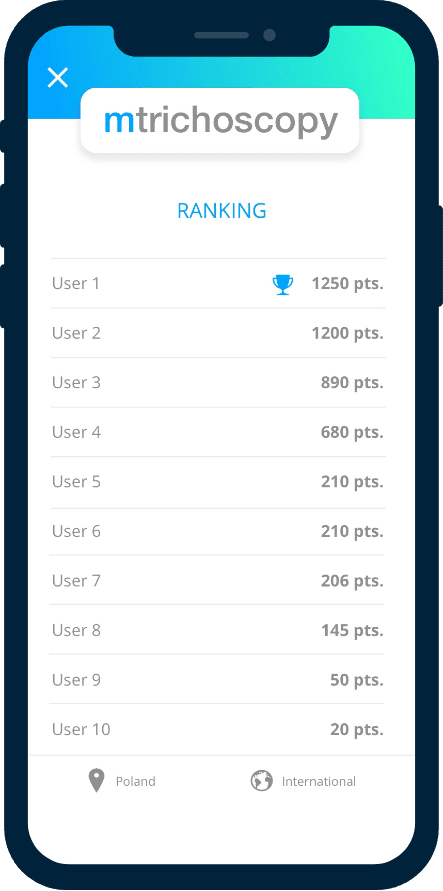Image resolution: width=443 pixels, height=891 pixels.
Task: Open the User 9 entry
Action: (x=218, y=679)
